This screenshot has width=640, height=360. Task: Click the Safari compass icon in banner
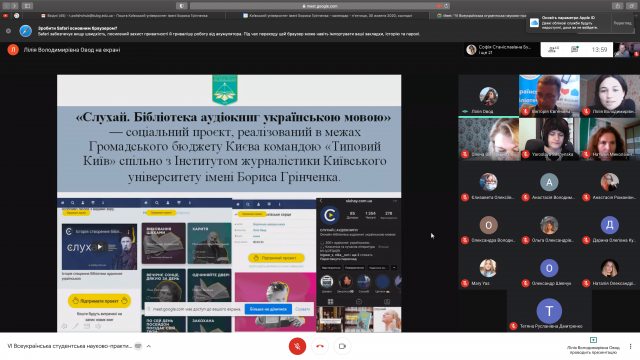[25, 31]
